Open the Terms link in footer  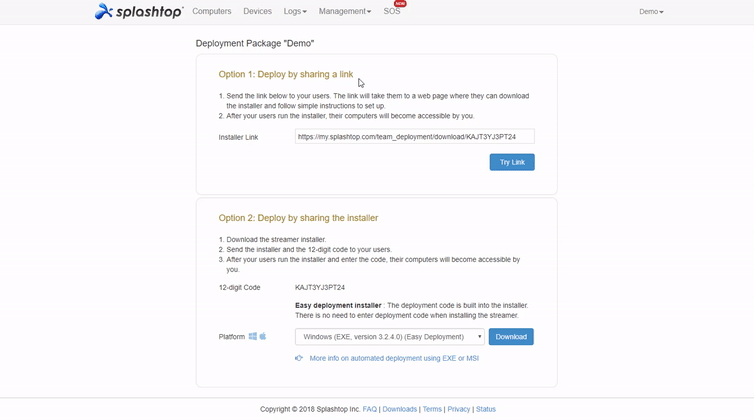point(432,409)
